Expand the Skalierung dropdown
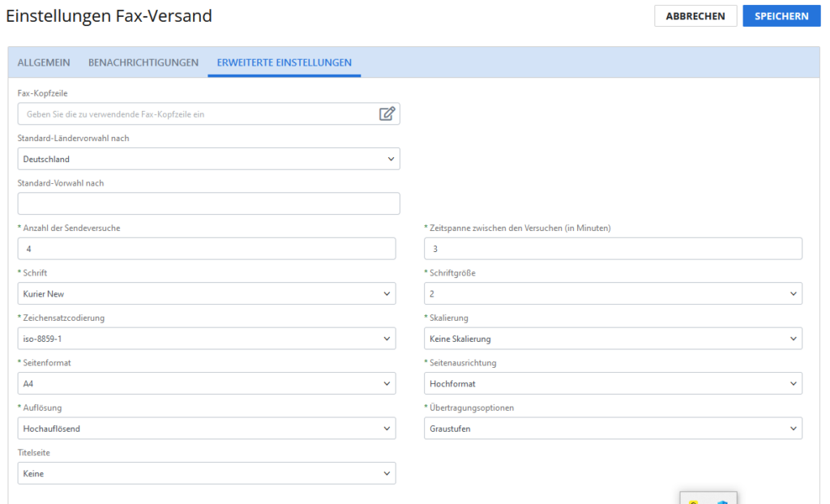The height and width of the screenshot is (504, 830). pos(613,339)
